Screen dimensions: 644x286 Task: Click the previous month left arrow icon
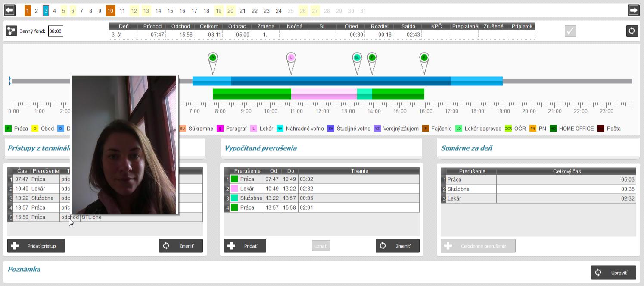pyautogui.click(x=9, y=10)
